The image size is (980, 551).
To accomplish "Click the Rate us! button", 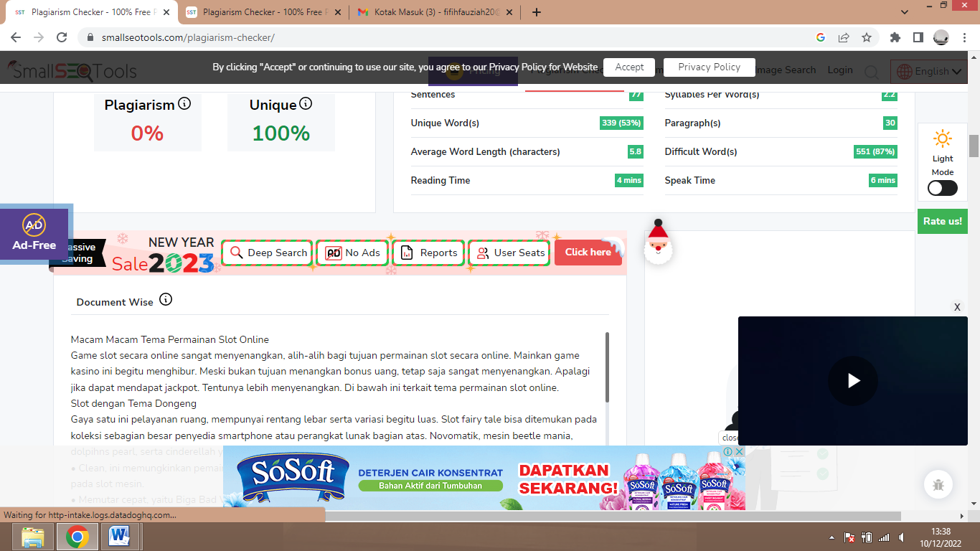I will point(943,221).
